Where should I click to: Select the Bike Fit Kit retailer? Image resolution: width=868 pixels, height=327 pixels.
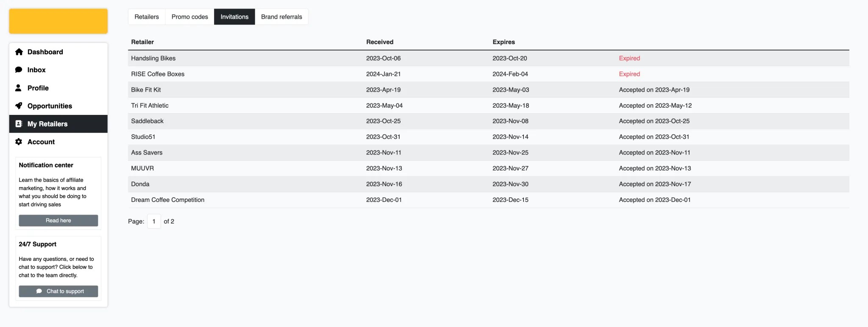[x=146, y=89]
